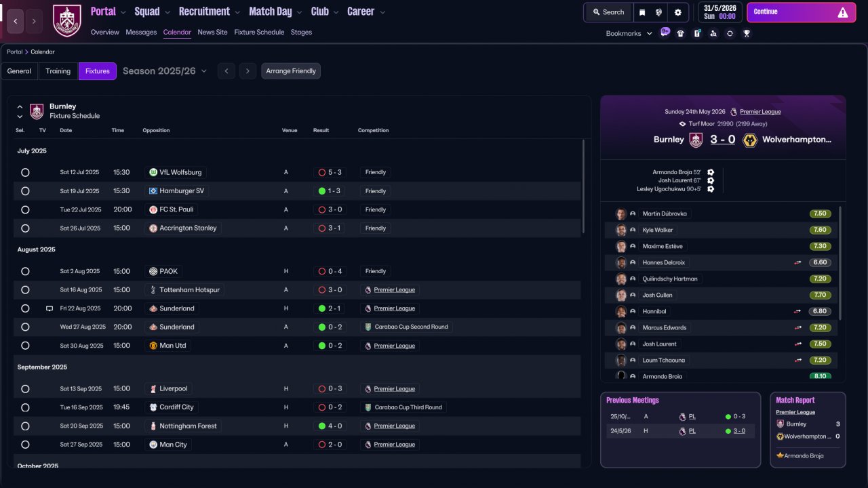The height and width of the screenshot is (488, 868).
Task: Expand the Portal menu chevron
Action: [123, 12]
